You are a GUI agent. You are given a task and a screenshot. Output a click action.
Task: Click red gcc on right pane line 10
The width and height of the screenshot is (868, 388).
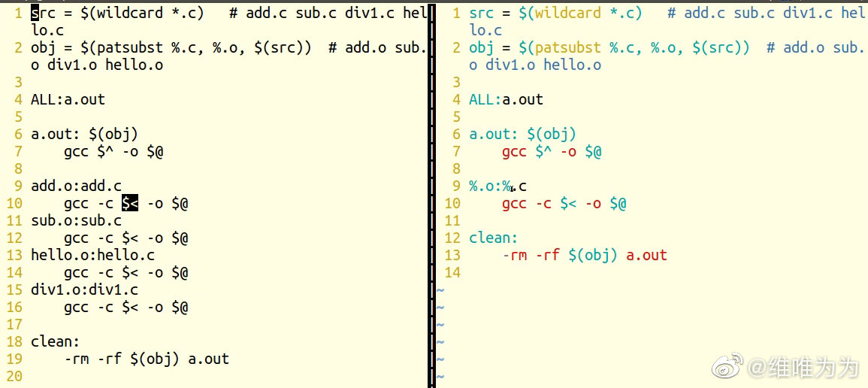[x=514, y=204]
